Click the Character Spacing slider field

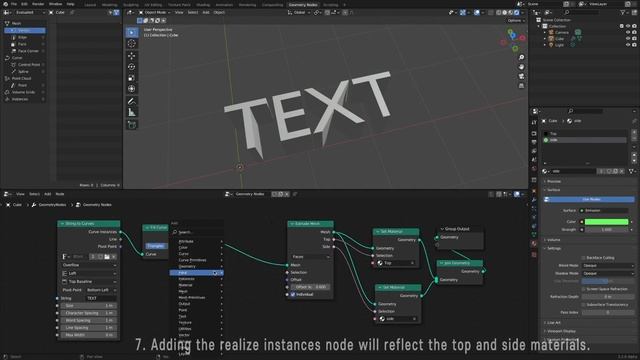coord(88,313)
